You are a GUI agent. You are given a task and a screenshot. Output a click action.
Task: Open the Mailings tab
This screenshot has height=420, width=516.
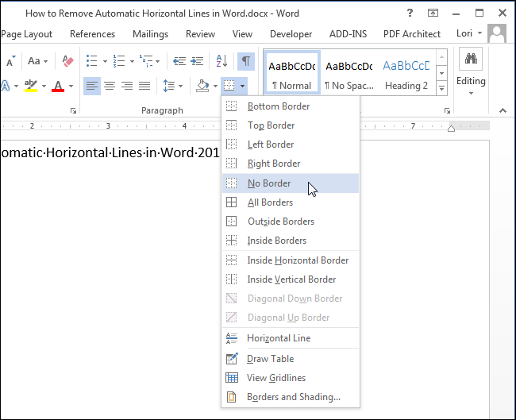150,34
